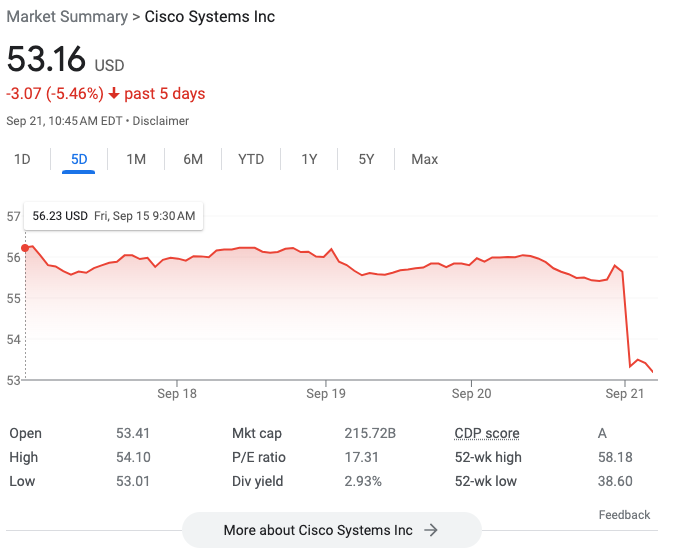Click the Sep 19 axis label
Screen dimensions: 696x549
[326, 394]
